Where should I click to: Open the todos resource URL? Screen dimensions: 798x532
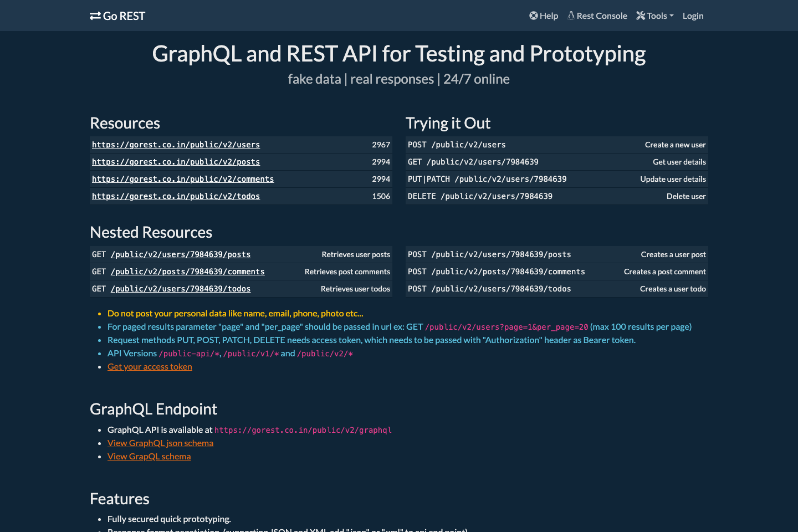[176, 196]
